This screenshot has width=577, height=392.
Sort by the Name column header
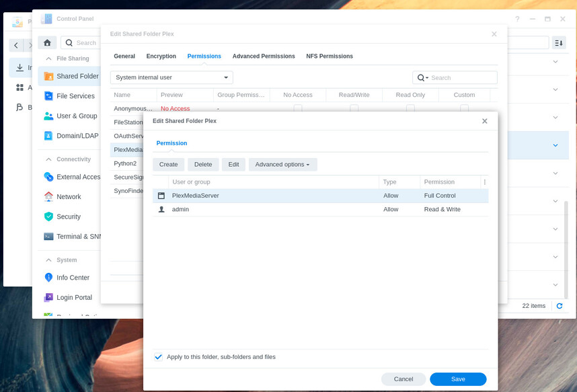coord(133,95)
